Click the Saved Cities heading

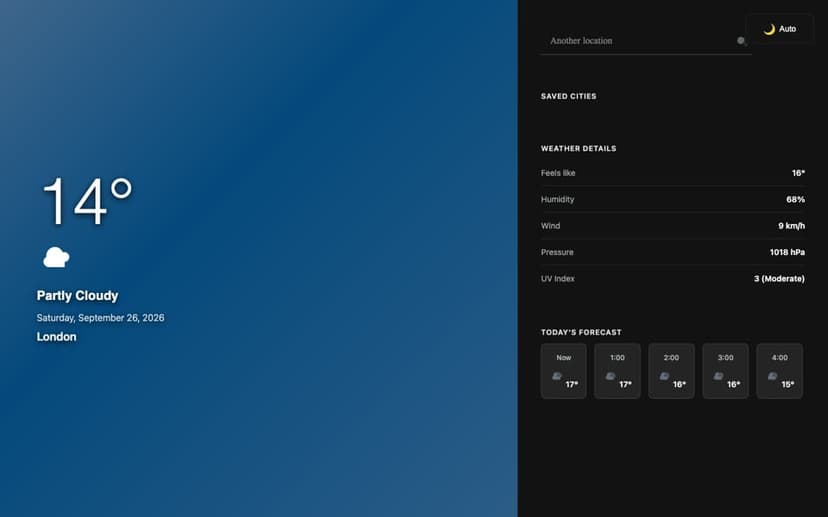569,96
